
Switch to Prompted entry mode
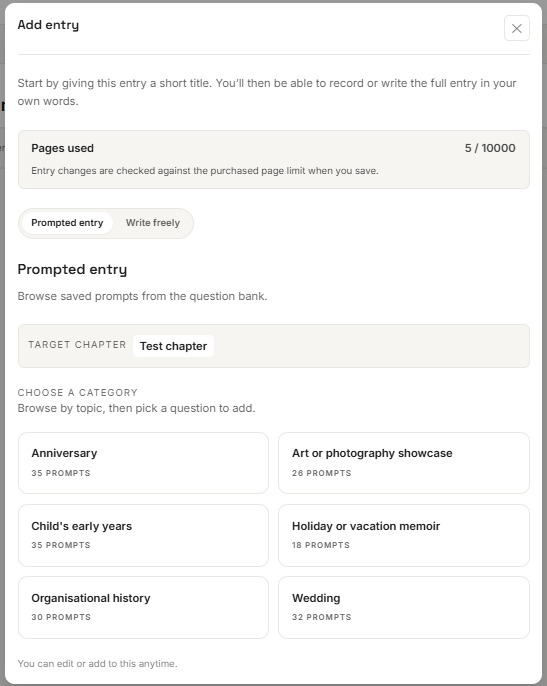pyautogui.click(x=67, y=223)
